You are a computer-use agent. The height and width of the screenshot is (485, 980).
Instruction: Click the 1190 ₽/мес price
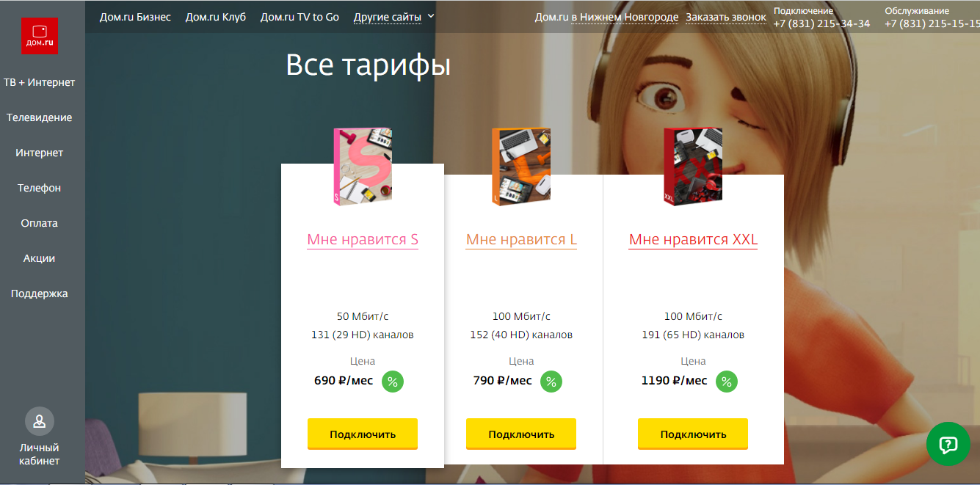coord(675,380)
